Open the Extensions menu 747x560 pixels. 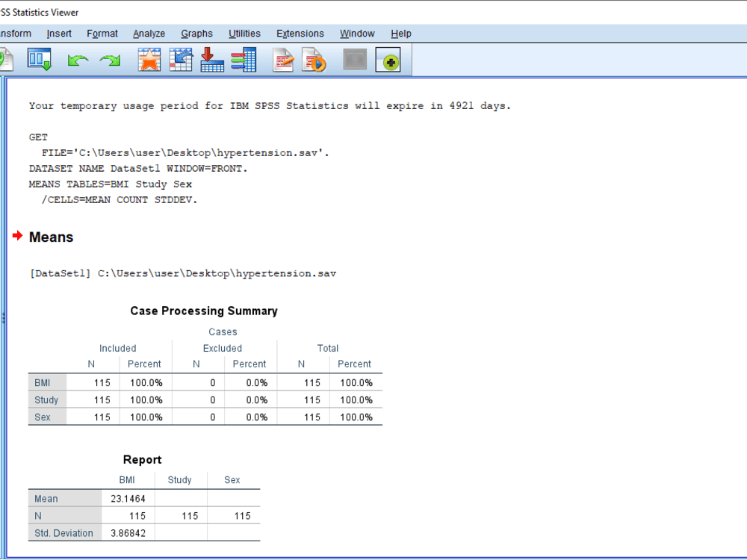tap(300, 34)
